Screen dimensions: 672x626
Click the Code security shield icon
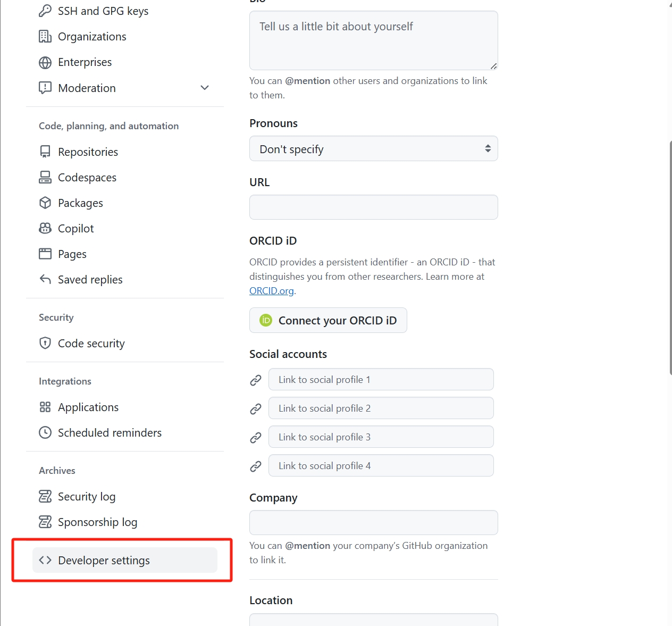45,343
